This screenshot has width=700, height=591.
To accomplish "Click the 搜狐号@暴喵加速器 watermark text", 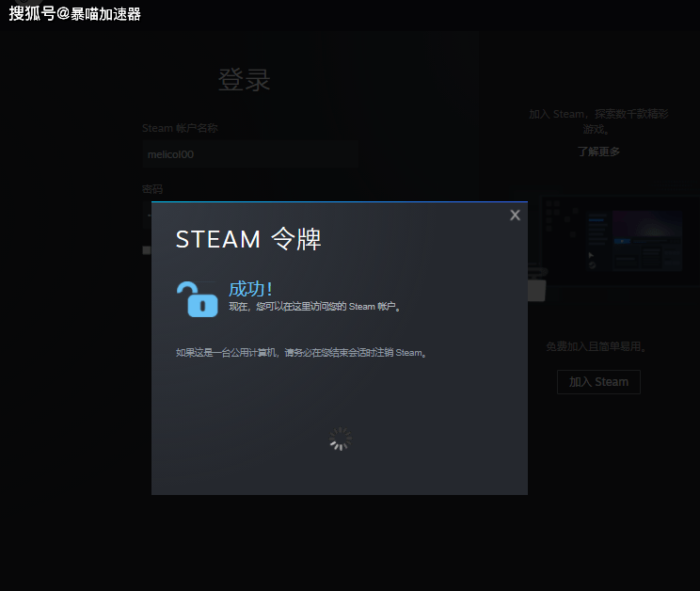I will click(x=75, y=14).
